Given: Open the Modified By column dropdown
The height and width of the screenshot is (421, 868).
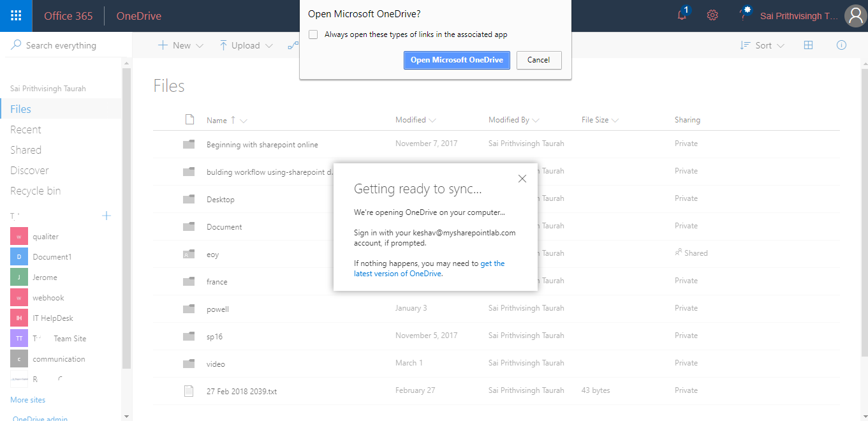Looking at the screenshot, I should click(x=536, y=120).
